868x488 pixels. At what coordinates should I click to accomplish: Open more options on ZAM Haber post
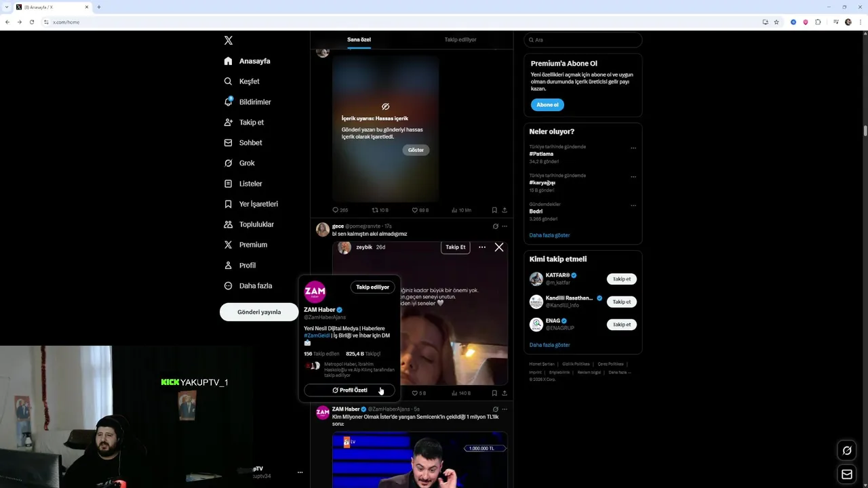pos(505,409)
